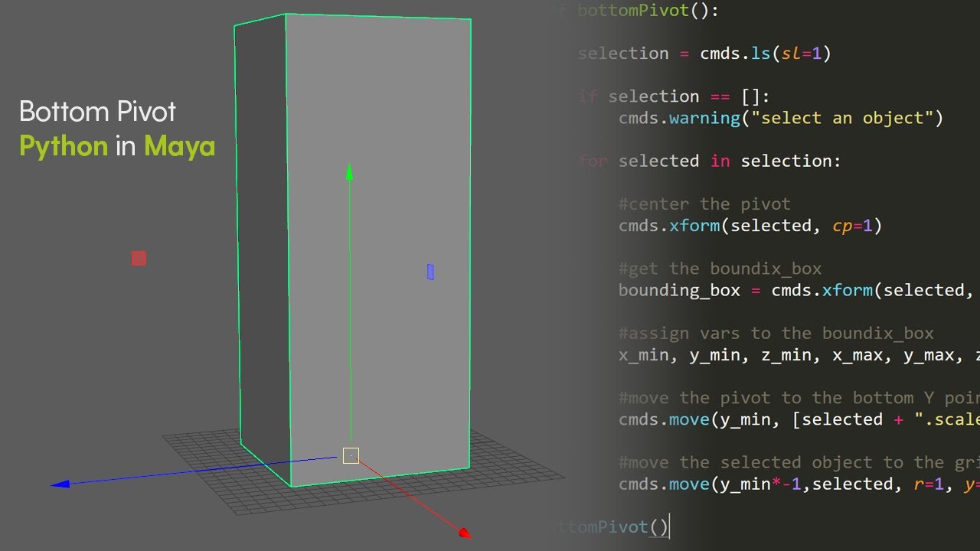Click the cmds.warning("select an object") line
The height and width of the screenshot is (551, 980).
pyautogui.click(x=781, y=118)
